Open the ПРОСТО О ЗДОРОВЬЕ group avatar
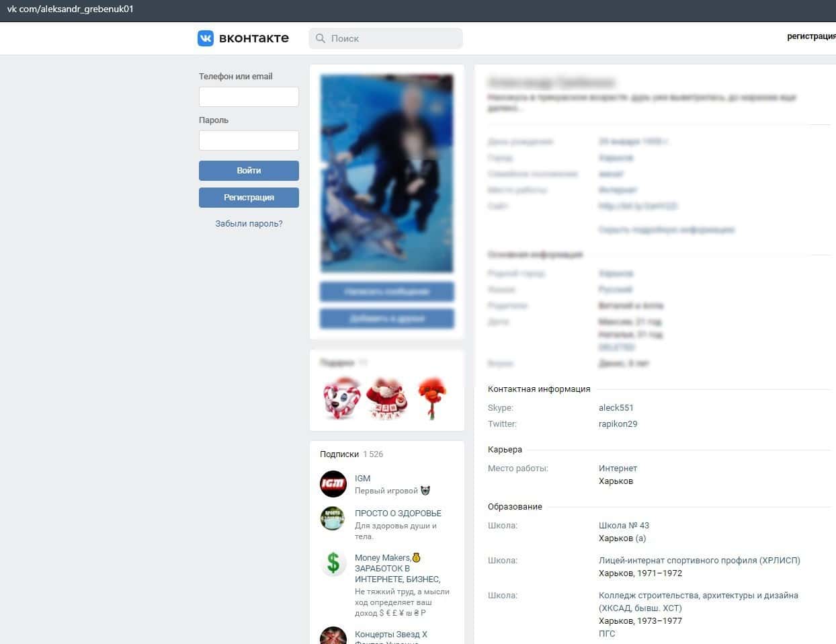This screenshot has height=644, width=836. [333, 519]
